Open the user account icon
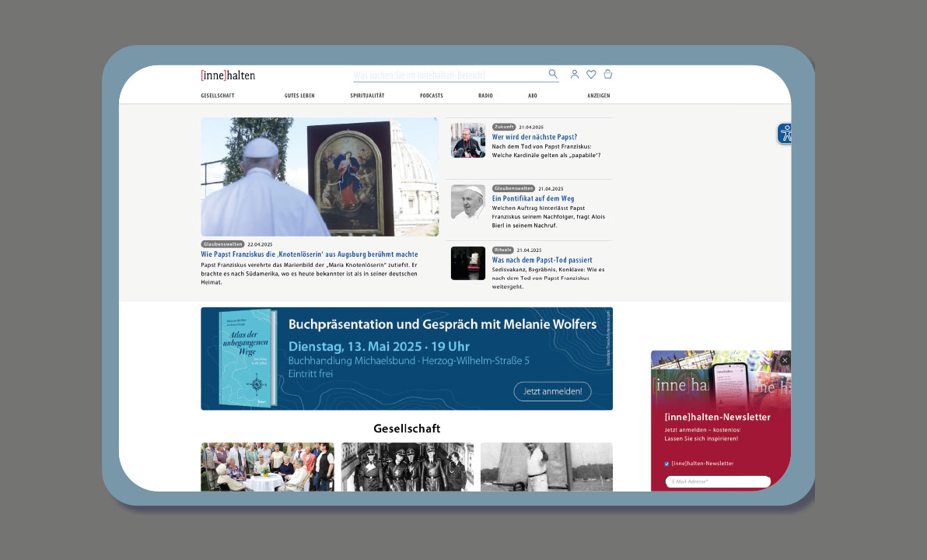The image size is (927, 560). pos(575,75)
